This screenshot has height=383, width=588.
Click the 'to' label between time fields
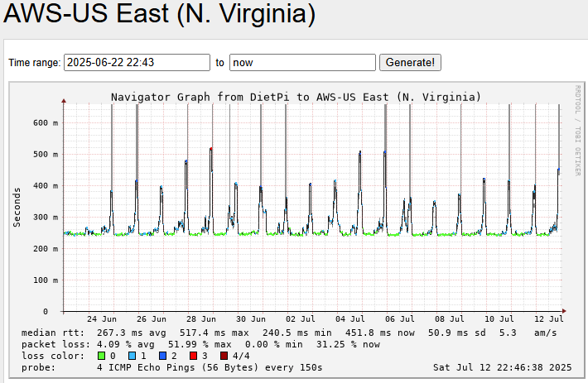219,63
